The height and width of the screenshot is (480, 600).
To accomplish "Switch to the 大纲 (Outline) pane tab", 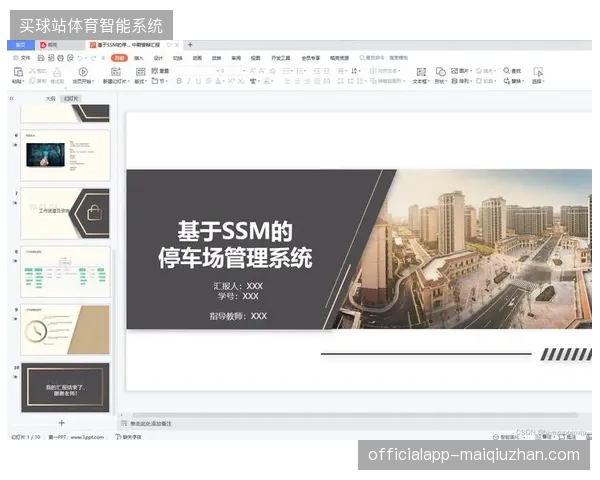I will [x=51, y=99].
